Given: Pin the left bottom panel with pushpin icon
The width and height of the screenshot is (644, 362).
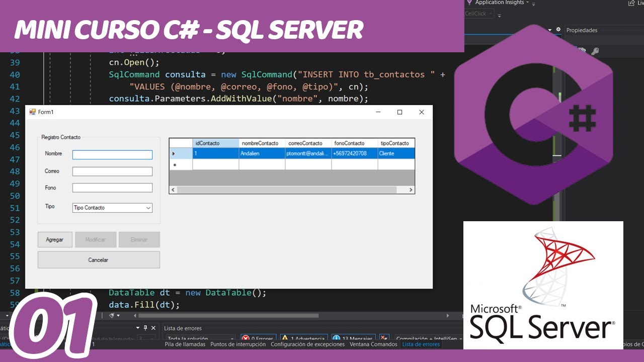Looking at the screenshot, I should click(x=145, y=328).
